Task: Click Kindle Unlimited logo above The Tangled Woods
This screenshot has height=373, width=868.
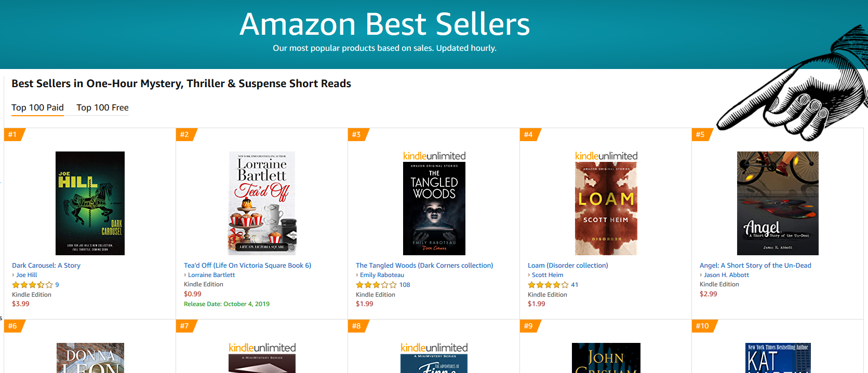Action: [x=434, y=156]
